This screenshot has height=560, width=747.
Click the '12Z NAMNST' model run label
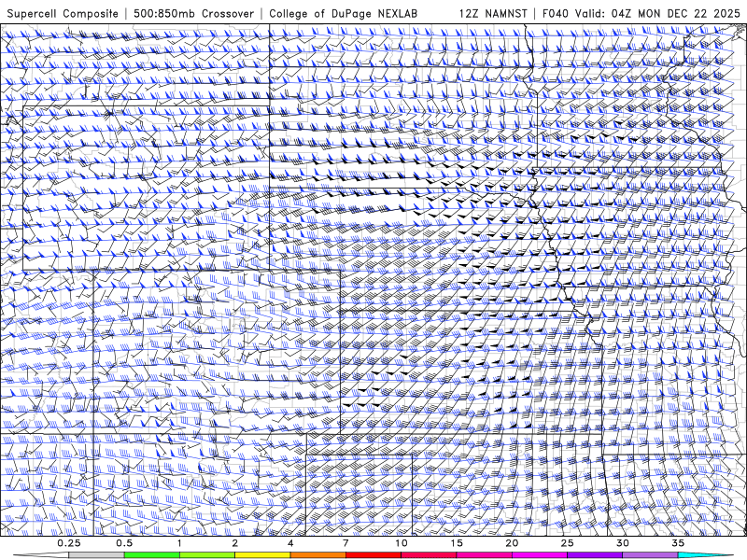click(x=493, y=14)
